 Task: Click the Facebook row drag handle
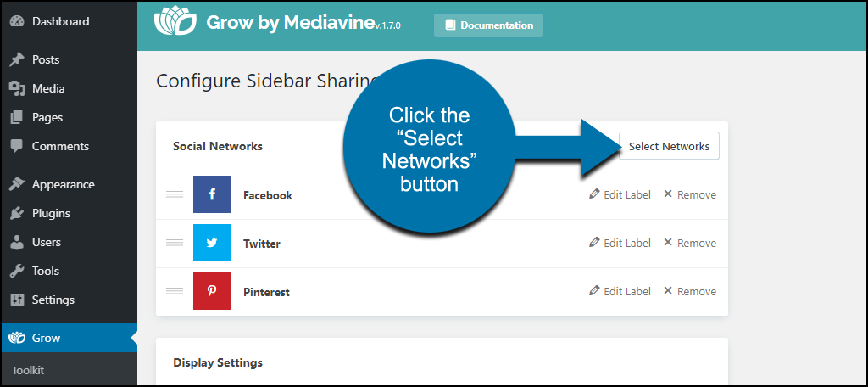coord(175,194)
